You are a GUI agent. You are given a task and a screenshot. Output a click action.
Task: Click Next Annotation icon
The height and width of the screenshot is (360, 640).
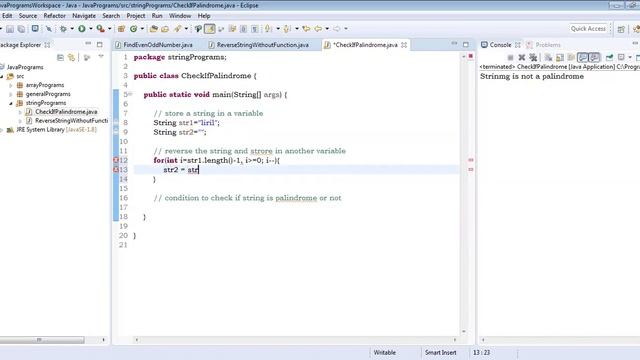click(268, 29)
